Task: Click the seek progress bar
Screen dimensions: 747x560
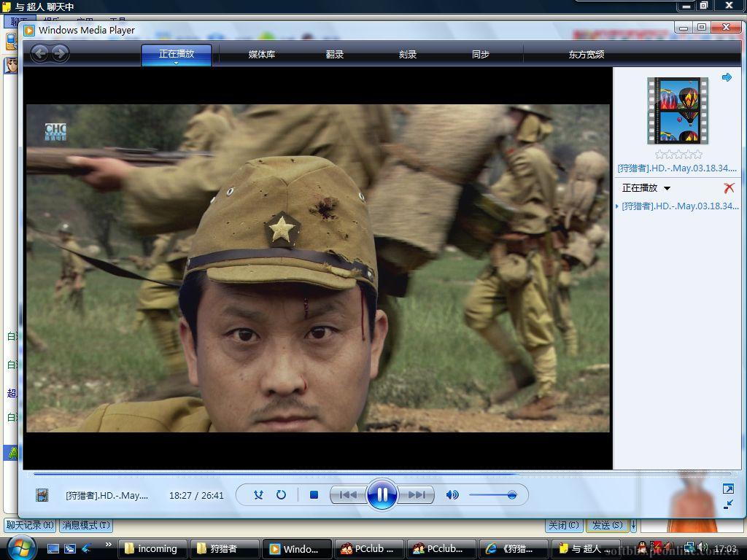Action: [382, 474]
